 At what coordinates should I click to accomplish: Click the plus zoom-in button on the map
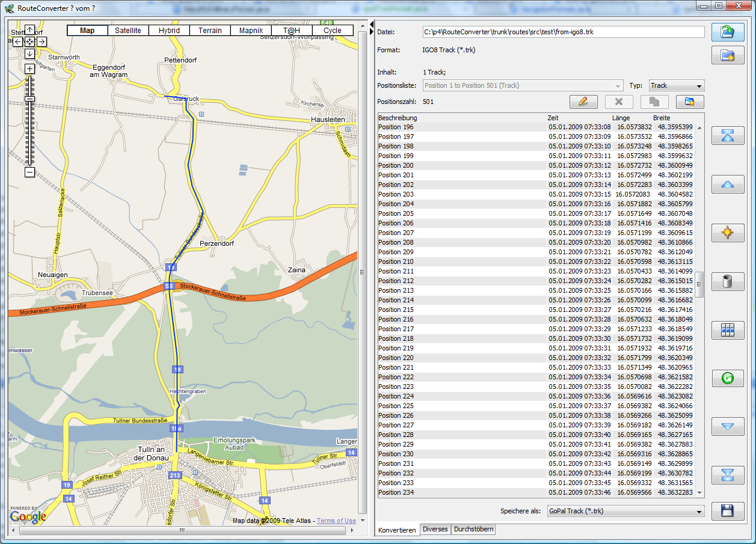(x=29, y=69)
